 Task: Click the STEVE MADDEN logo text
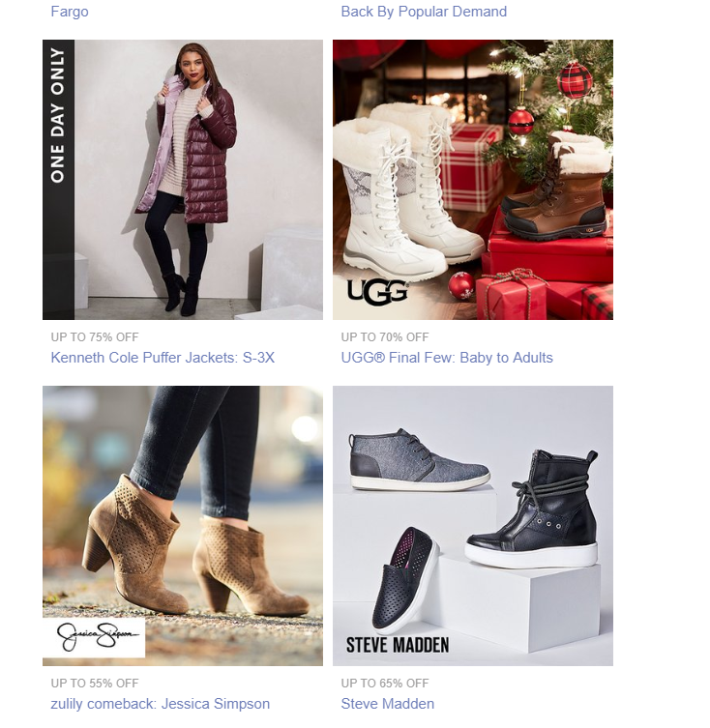click(x=398, y=645)
